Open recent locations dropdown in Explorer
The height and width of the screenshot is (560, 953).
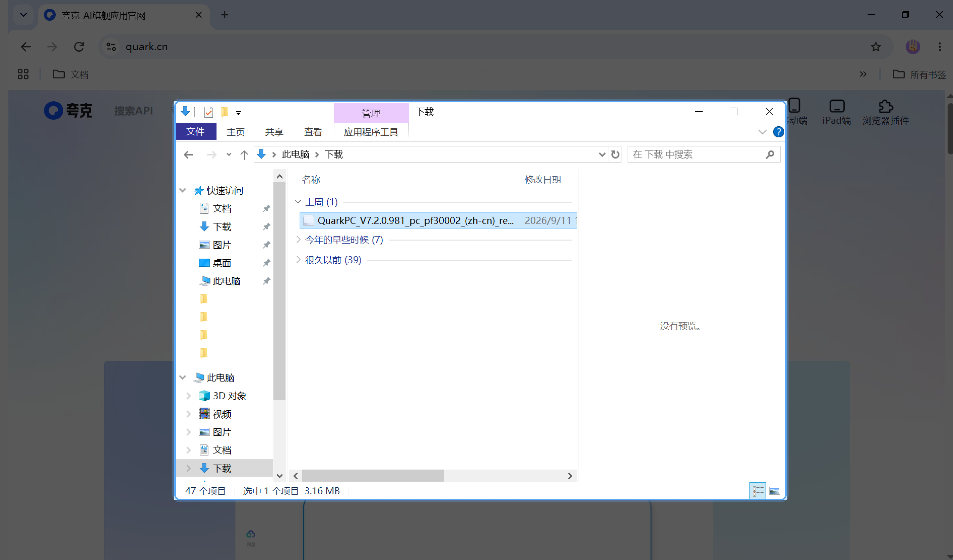pos(228,154)
